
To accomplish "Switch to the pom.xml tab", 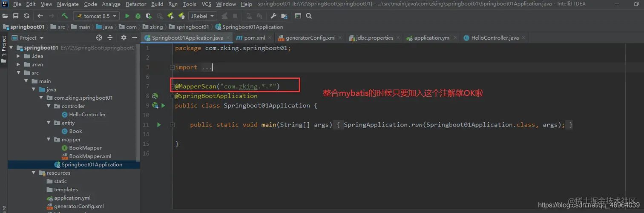I will [254, 37].
